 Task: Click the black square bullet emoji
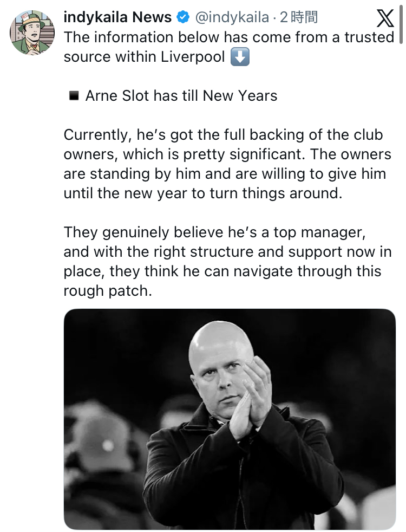tap(74, 96)
